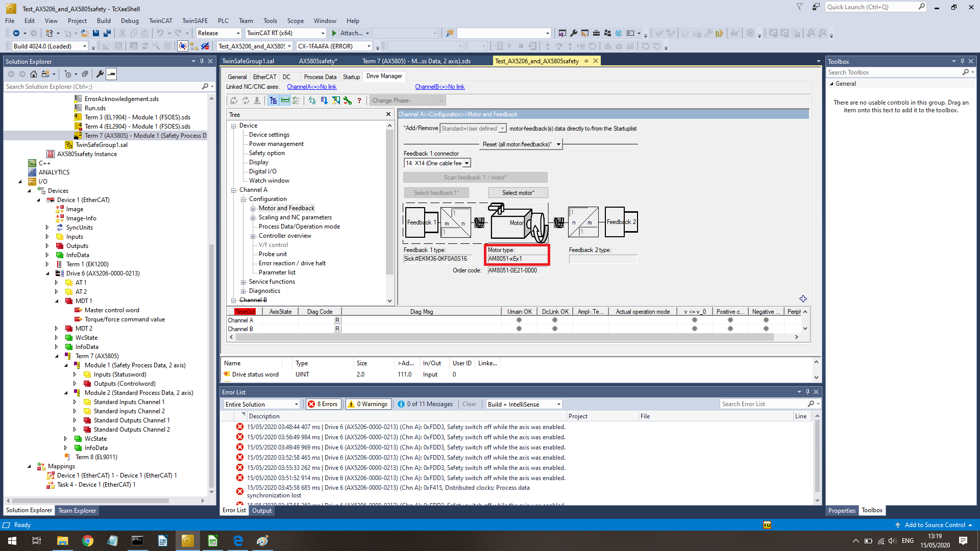Click the Save All toolbar icon
The width and height of the screenshot is (980, 551).
pyautogui.click(x=107, y=33)
